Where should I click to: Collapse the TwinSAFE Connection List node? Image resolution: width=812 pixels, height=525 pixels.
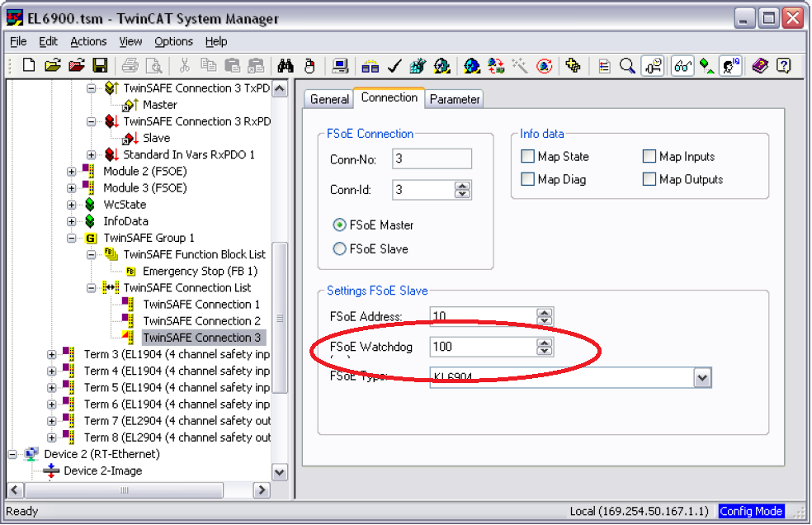click(x=91, y=287)
